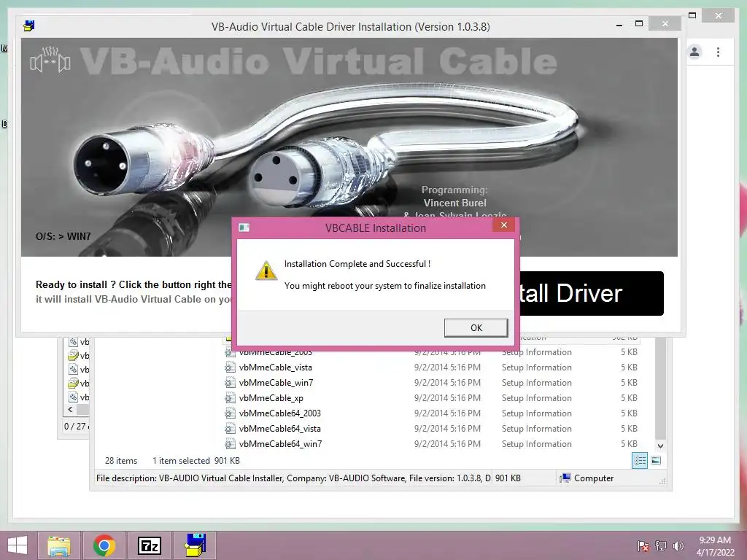Click the date cell for vbMmeCable_vista
The height and width of the screenshot is (560, 747).
coord(447,367)
